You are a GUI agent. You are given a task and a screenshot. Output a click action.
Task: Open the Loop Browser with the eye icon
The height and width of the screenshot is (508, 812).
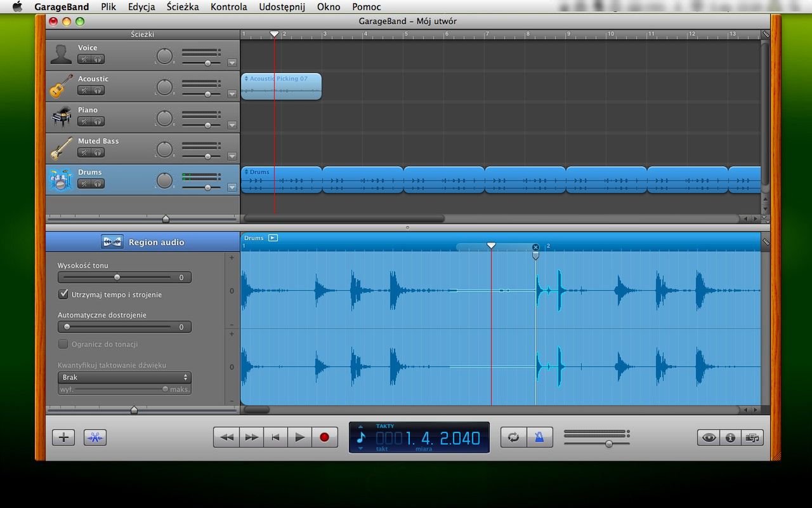(x=709, y=438)
